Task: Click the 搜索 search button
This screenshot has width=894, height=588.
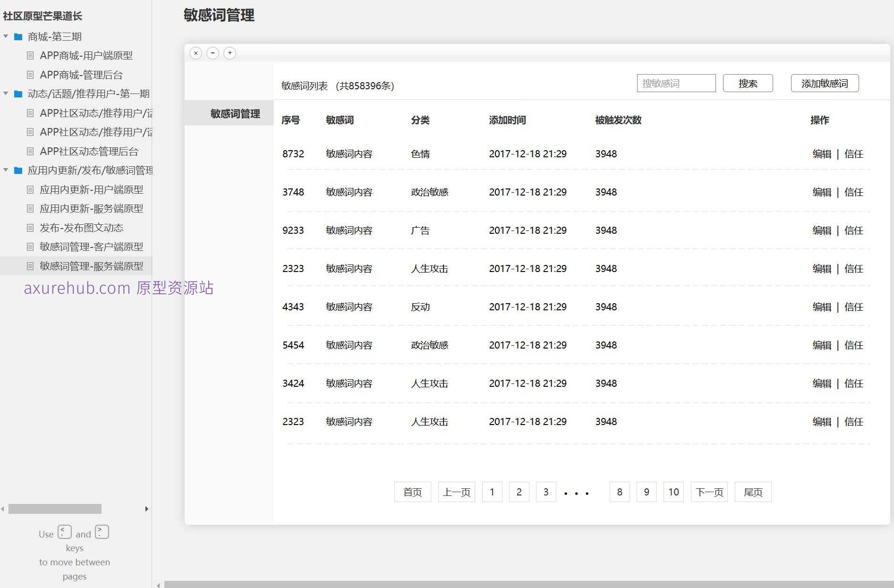Action: tap(748, 83)
